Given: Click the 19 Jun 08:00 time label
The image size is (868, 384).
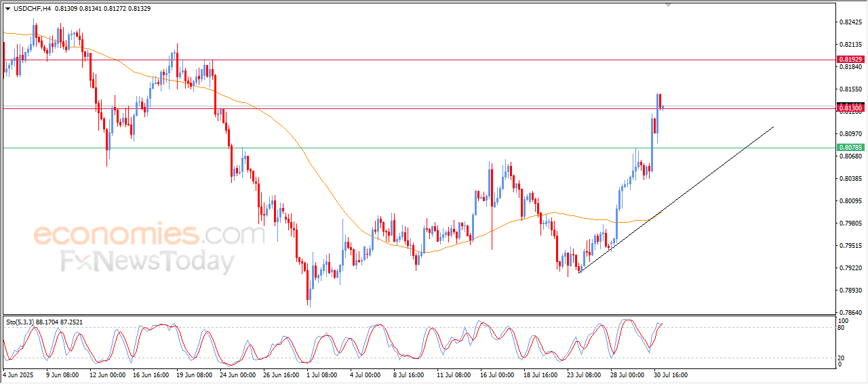Looking at the screenshot, I should point(195,374).
